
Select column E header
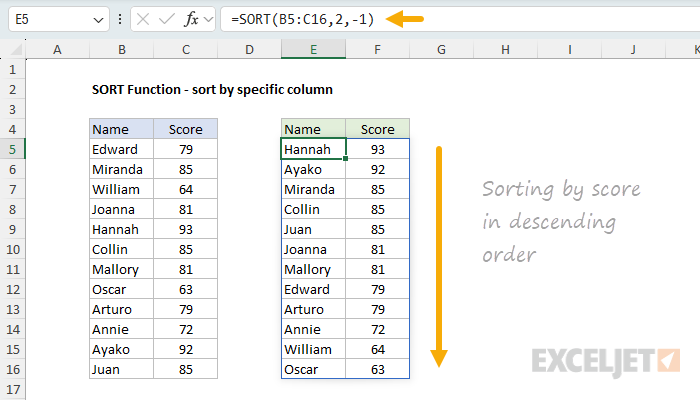pyautogui.click(x=313, y=50)
